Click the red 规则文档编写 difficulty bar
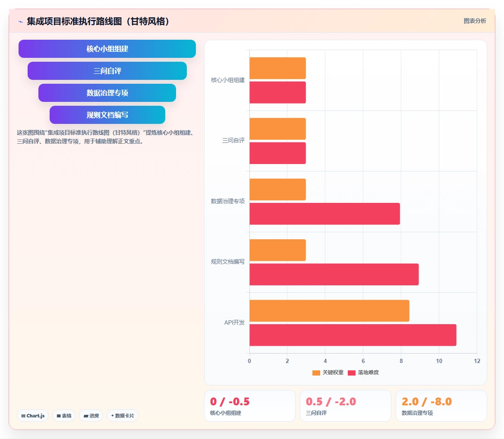This screenshot has width=504, height=439. pos(334,275)
